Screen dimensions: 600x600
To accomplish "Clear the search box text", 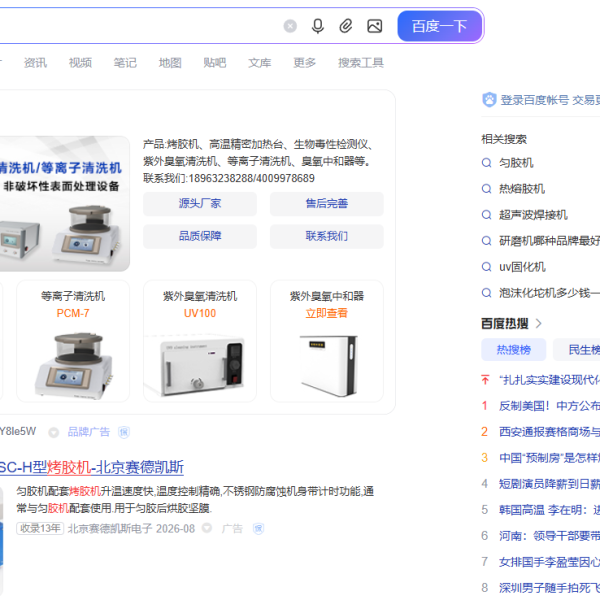I will 290,26.
